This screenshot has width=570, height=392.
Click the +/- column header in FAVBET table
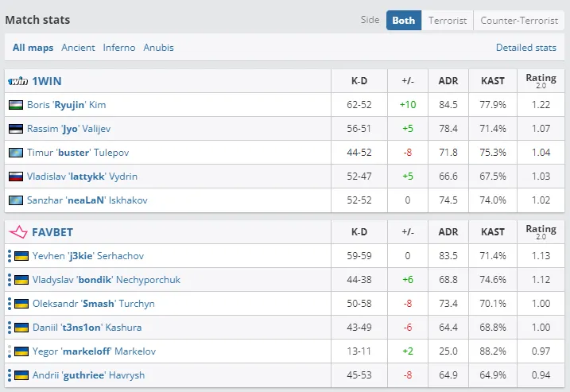408,232
